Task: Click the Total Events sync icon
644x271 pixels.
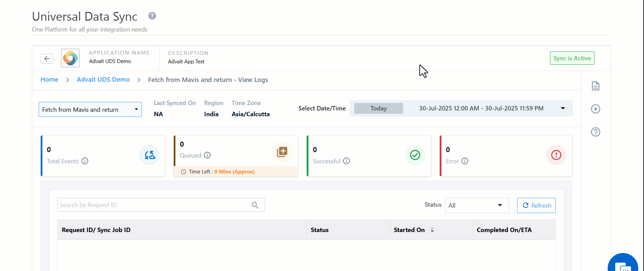Action: coord(149,155)
